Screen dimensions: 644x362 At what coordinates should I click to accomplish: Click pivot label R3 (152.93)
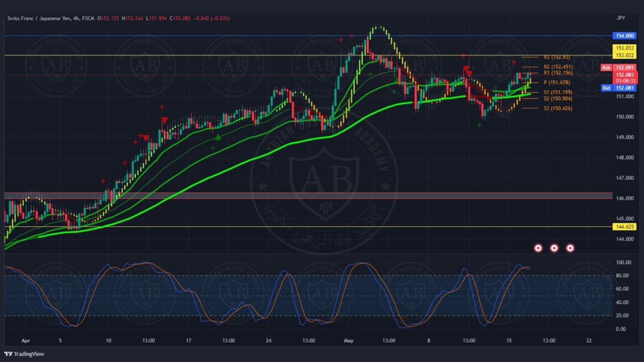pos(557,57)
